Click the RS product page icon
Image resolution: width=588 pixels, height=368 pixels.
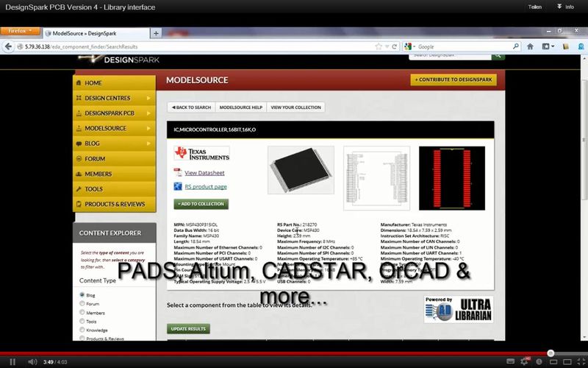click(178, 186)
